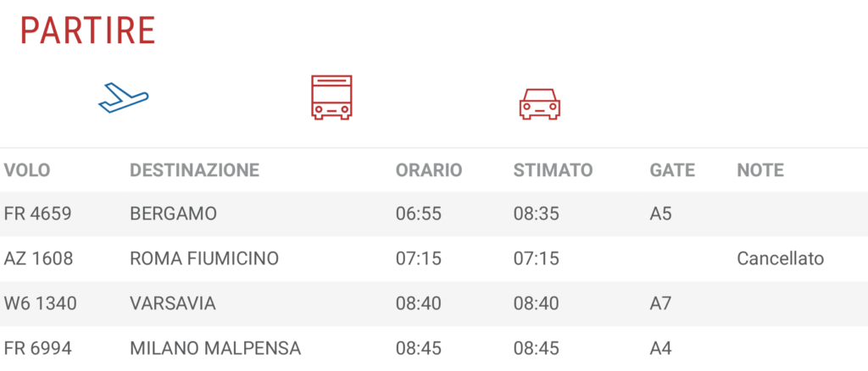The width and height of the screenshot is (868, 371).
Task: Click the NOTE column header
Action: pos(760,170)
